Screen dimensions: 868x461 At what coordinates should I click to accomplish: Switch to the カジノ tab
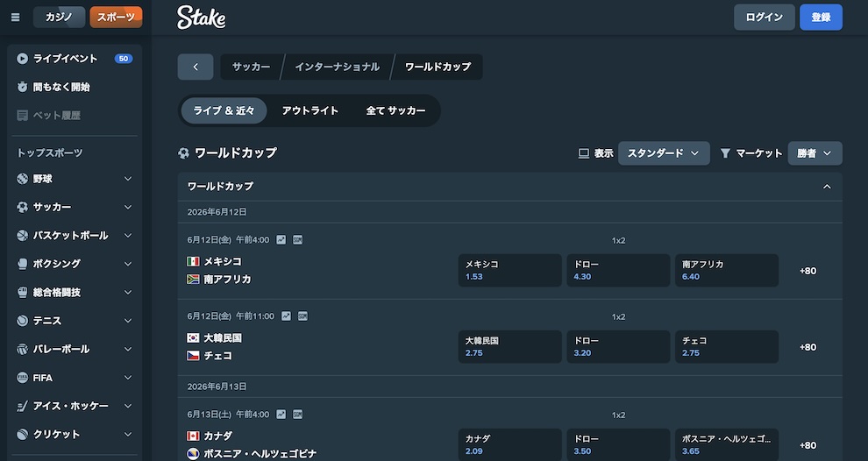(60, 18)
